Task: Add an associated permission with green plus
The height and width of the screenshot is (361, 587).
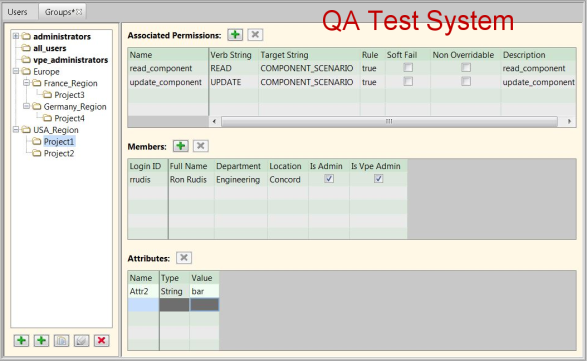Action: (235, 35)
